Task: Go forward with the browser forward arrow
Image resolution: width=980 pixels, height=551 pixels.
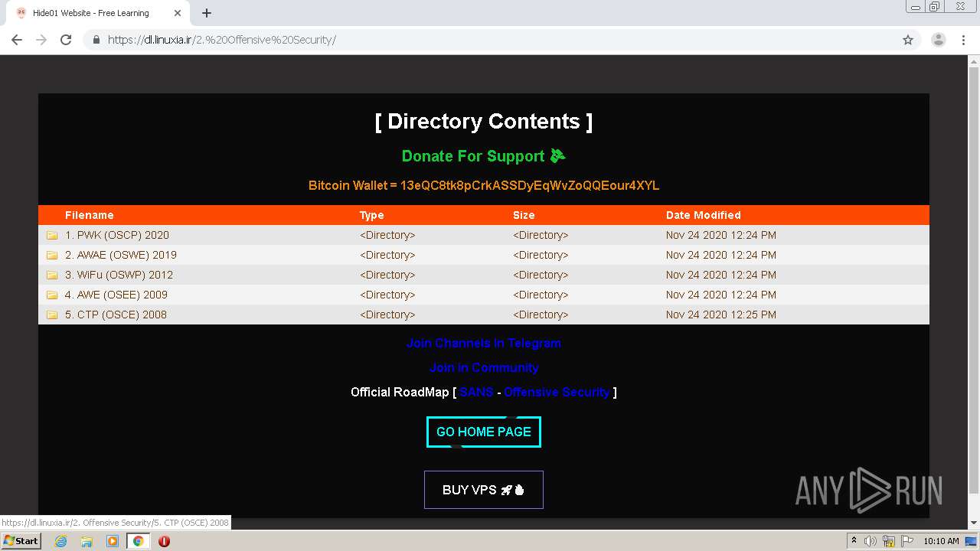Action: coord(41,40)
